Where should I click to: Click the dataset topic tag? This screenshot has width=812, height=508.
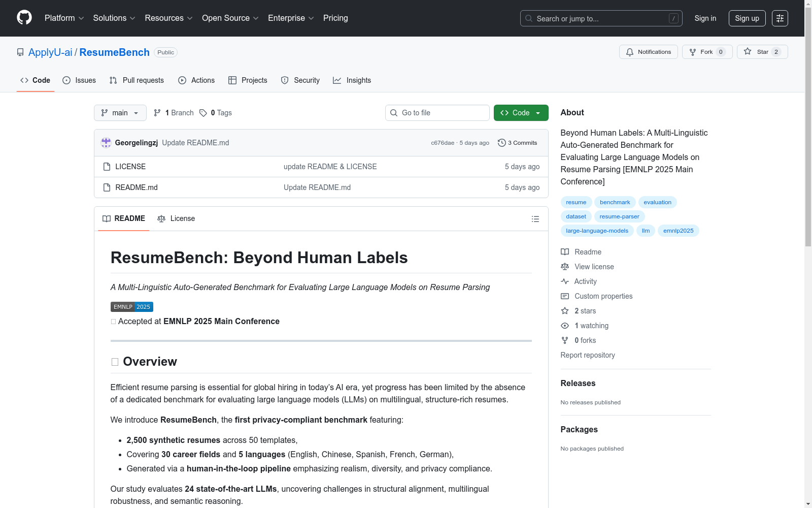(576, 216)
